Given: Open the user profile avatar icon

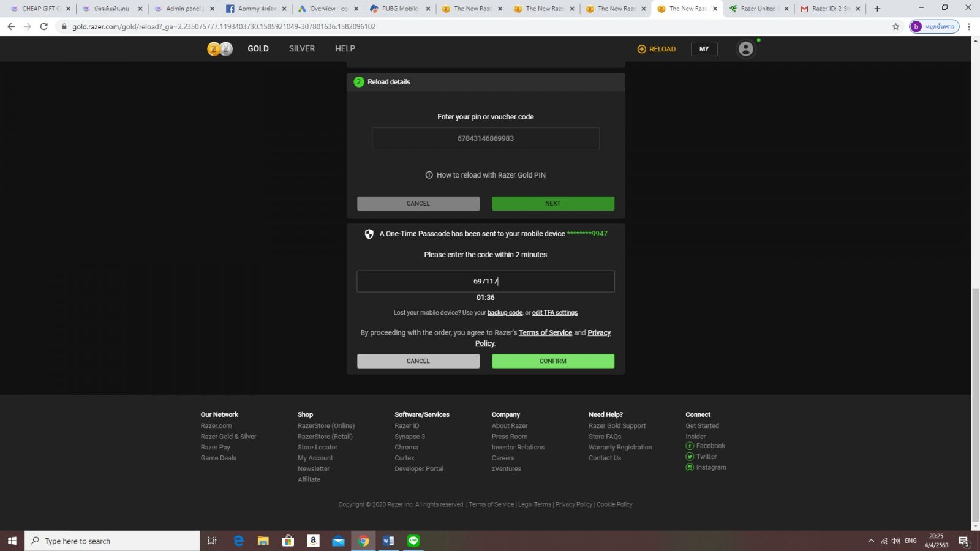Looking at the screenshot, I should tap(745, 49).
